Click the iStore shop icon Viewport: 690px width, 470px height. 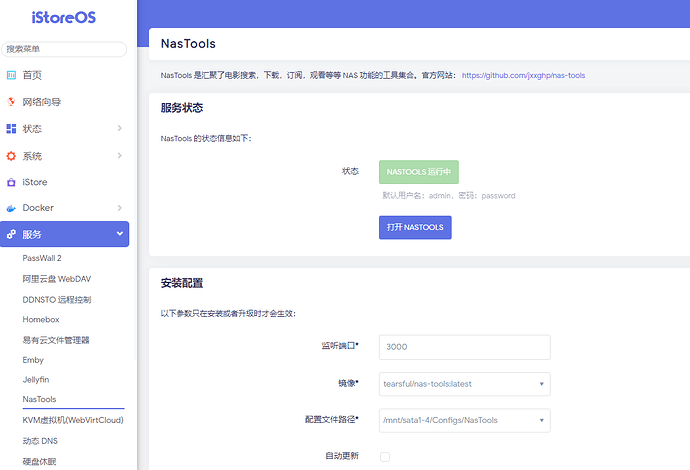12,182
